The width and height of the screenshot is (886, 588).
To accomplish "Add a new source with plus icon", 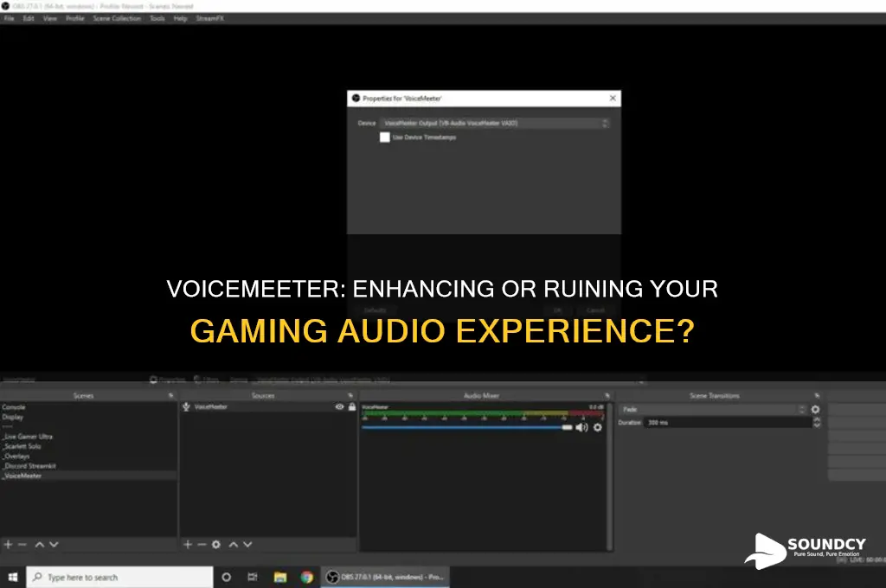I will [188, 545].
